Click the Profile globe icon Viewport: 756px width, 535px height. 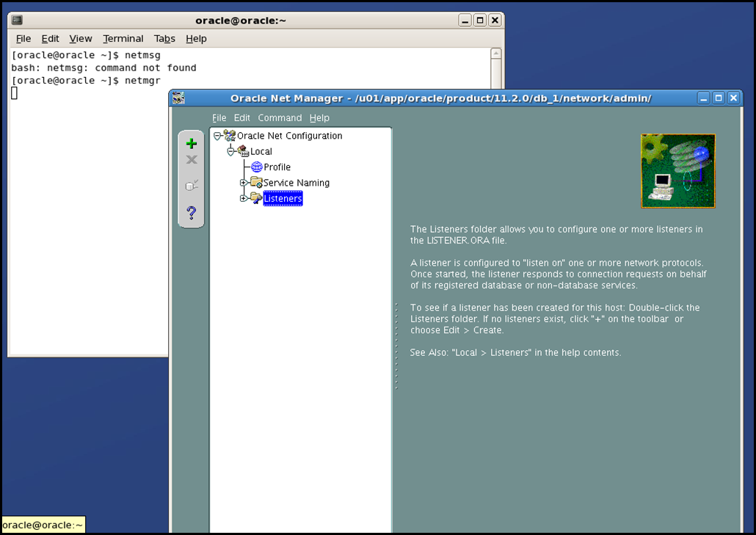(x=256, y=167)
